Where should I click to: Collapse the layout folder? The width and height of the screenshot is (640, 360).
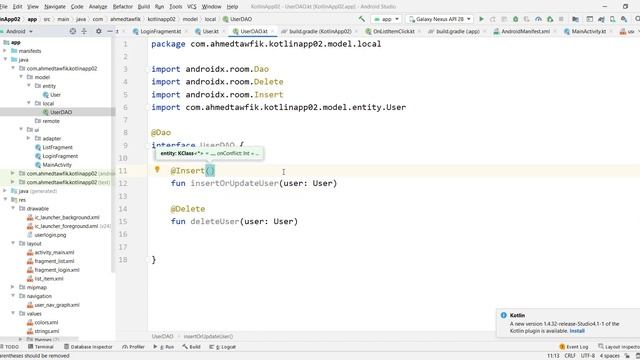(x=13, y=243)
